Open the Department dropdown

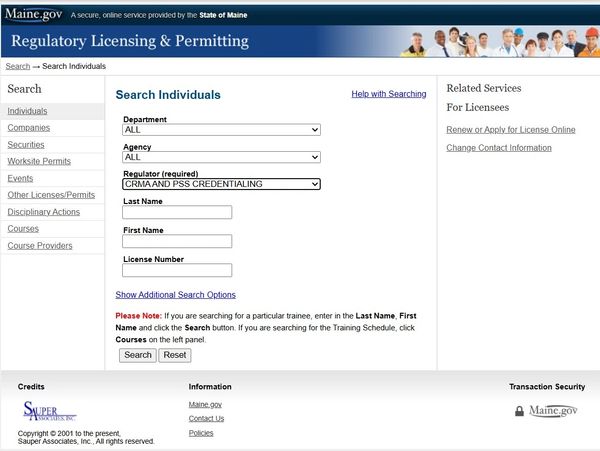coord(221,130)
